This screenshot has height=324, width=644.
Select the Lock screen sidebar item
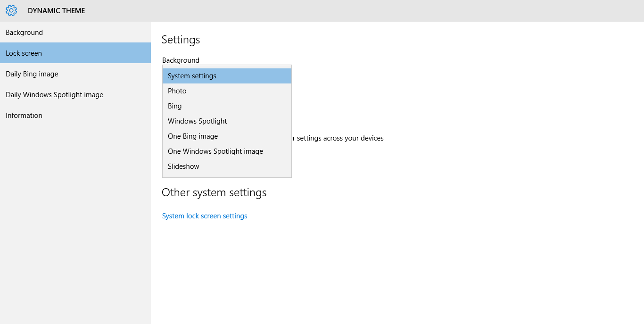(x=75, y=53)
